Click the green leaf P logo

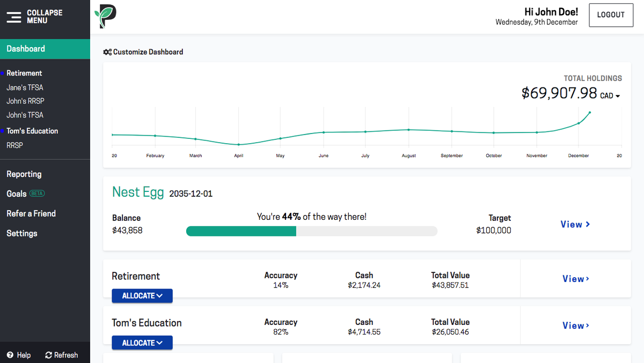click(105, 16)
